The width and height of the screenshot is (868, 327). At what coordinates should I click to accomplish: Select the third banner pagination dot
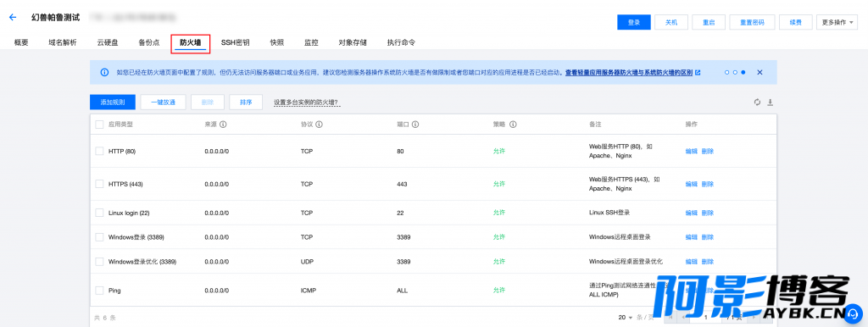click(743, 73)
